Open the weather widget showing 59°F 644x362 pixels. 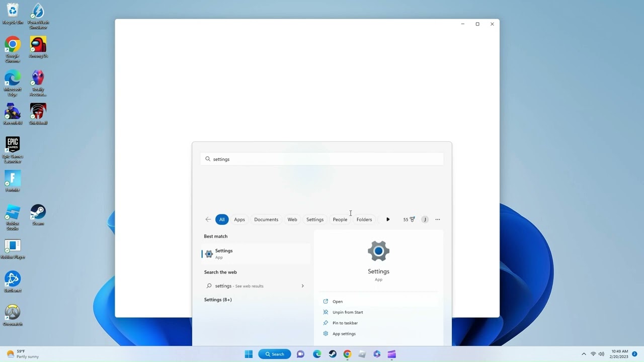[x=23, y=354]
